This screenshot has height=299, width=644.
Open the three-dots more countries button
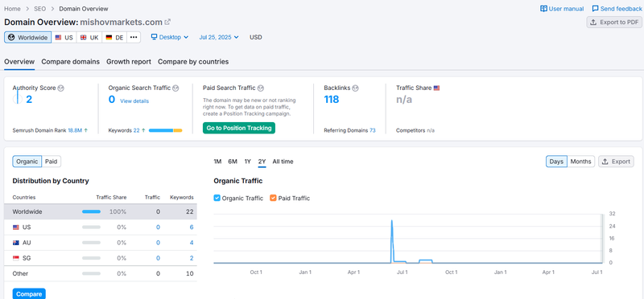pyautogui.click(x=133, y=37)
